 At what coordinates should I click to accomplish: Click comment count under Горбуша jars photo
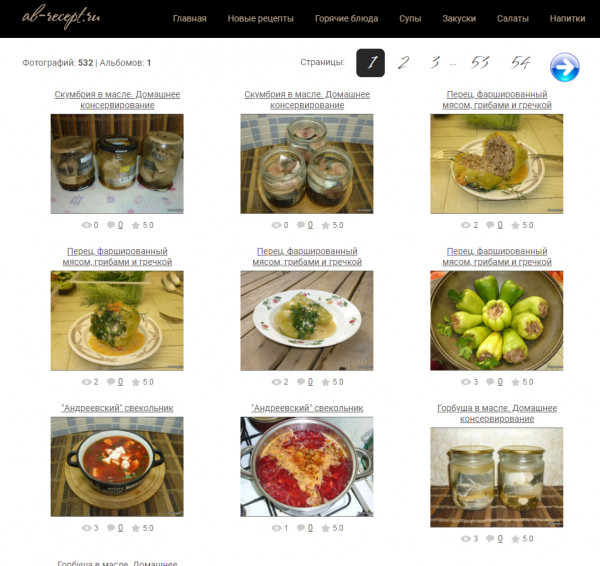tap(500, 538)
